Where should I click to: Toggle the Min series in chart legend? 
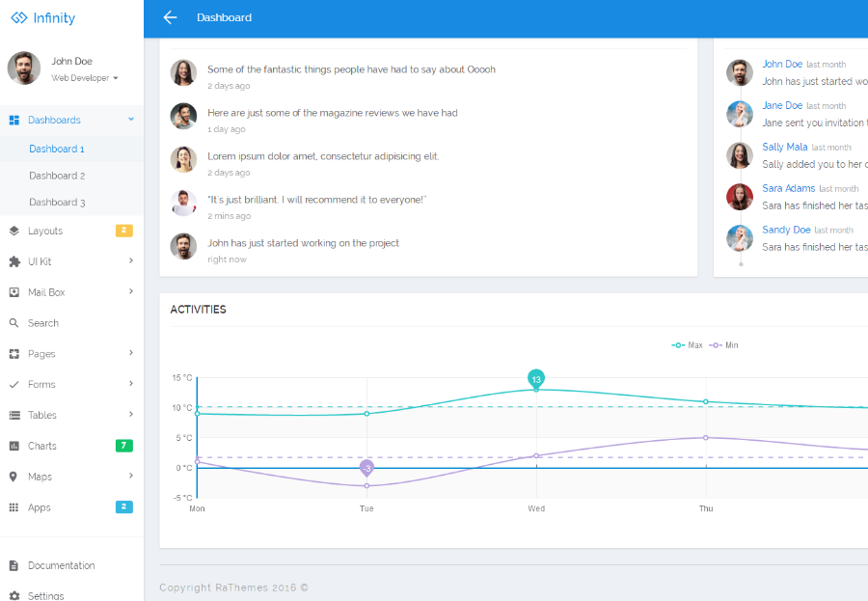coord(723,345)
